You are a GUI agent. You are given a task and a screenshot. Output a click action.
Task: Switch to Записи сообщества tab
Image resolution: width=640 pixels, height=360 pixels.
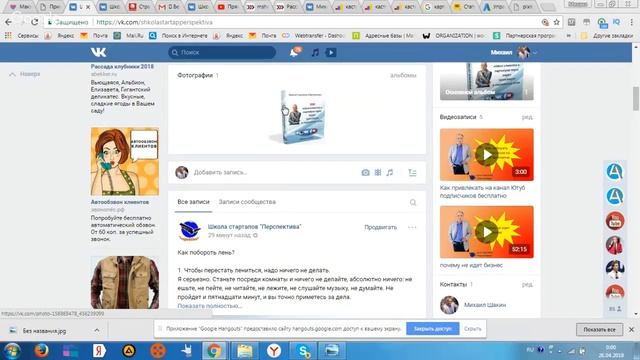tap(247, 202)
